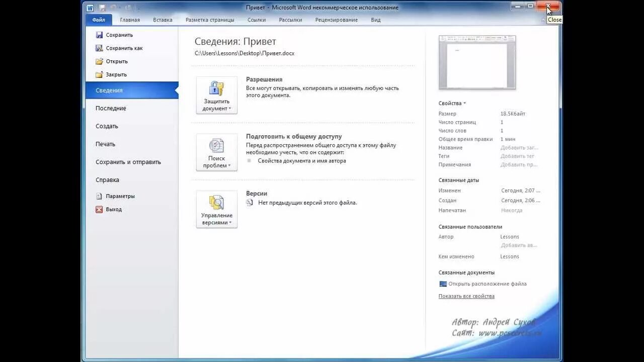Switch to the Рецензирование tab
Screen dimensions: 644x362
pyautogui.click(x=336, y=20)
